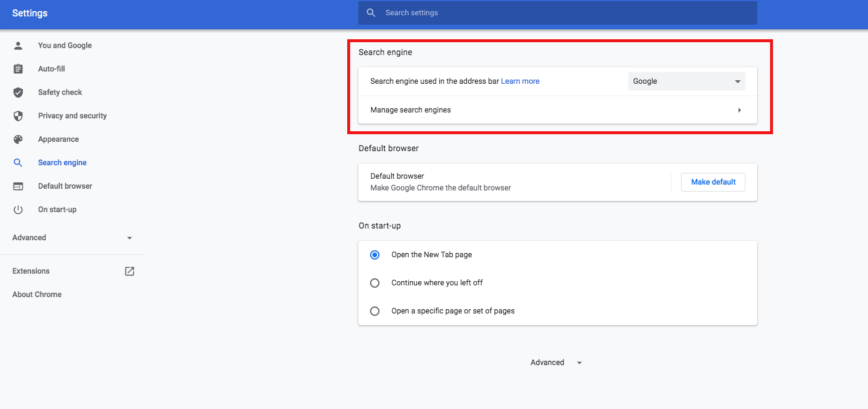
Task: Expand Advanced settings at page bottom
Action: [556, 362]
